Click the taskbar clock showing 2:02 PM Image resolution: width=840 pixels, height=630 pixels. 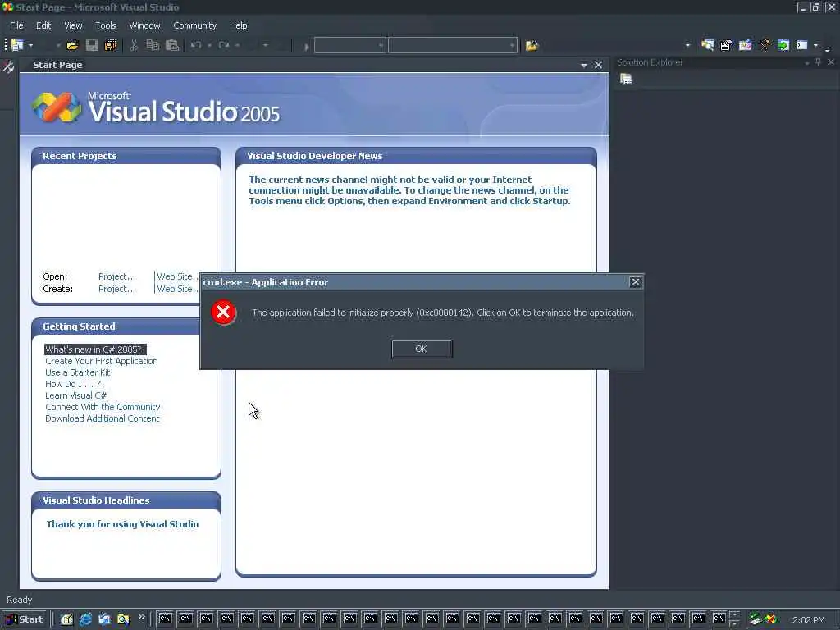click(x=808, y=620)
